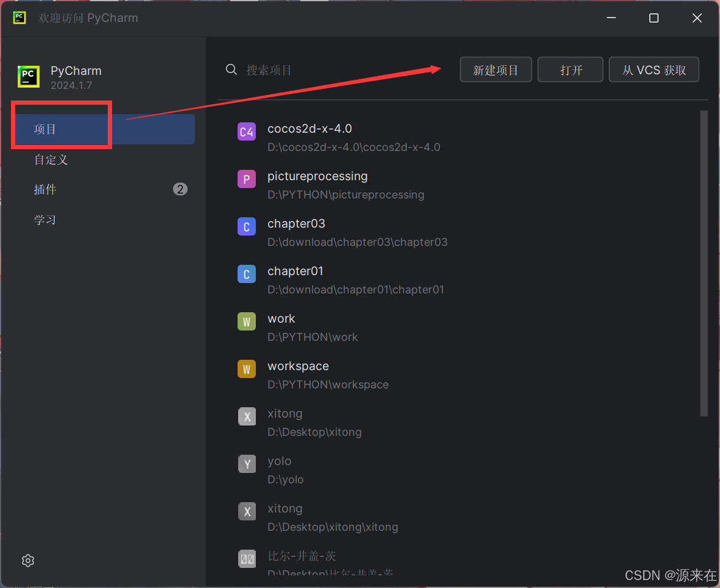Click the cocos2d-x-4.0 C4 project icon
The image size is (720, 588).
point(247,131)
